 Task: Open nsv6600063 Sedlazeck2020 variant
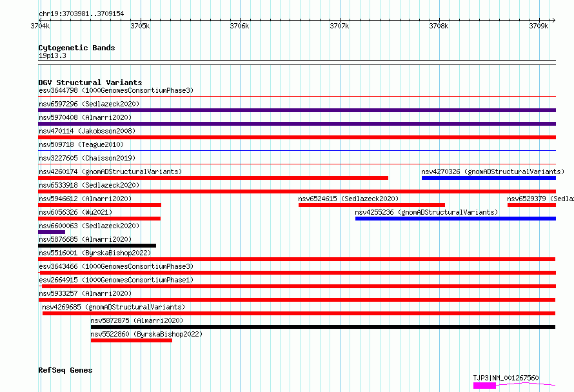click(x=89, y=226)
